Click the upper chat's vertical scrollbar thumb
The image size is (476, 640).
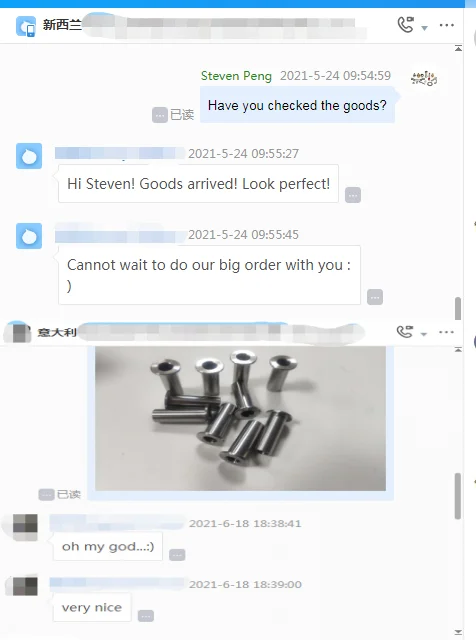[x=458, y=309]
